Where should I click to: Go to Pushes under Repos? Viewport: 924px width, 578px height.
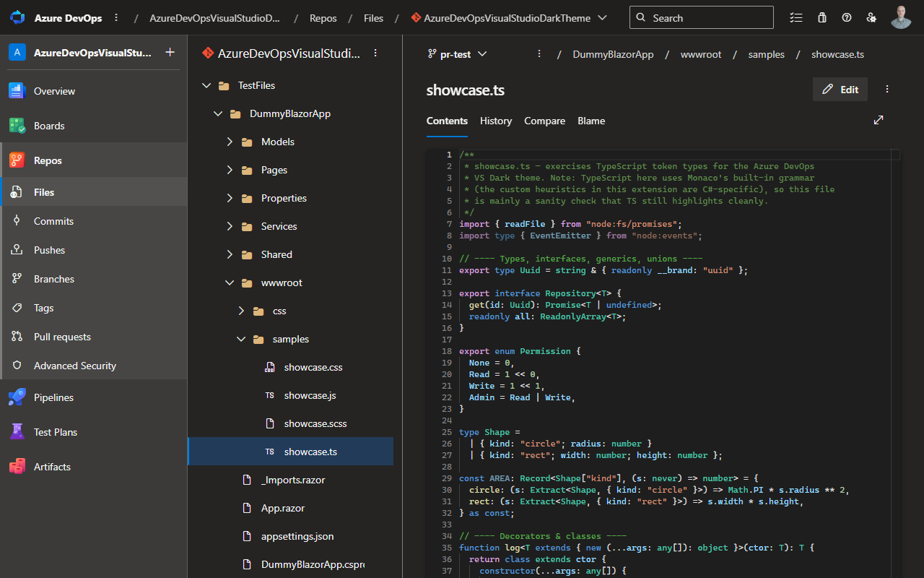[94, 250]
